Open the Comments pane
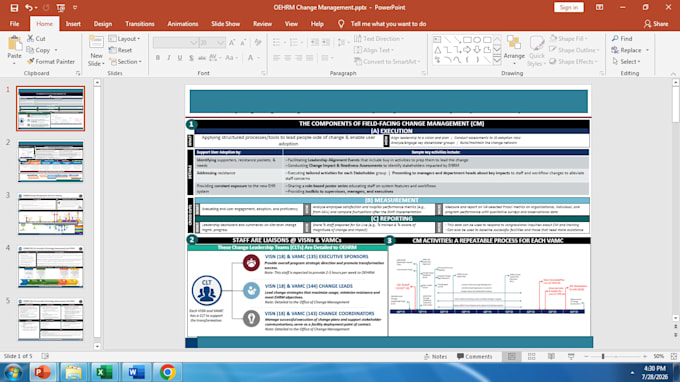 [x=474, y=356]
